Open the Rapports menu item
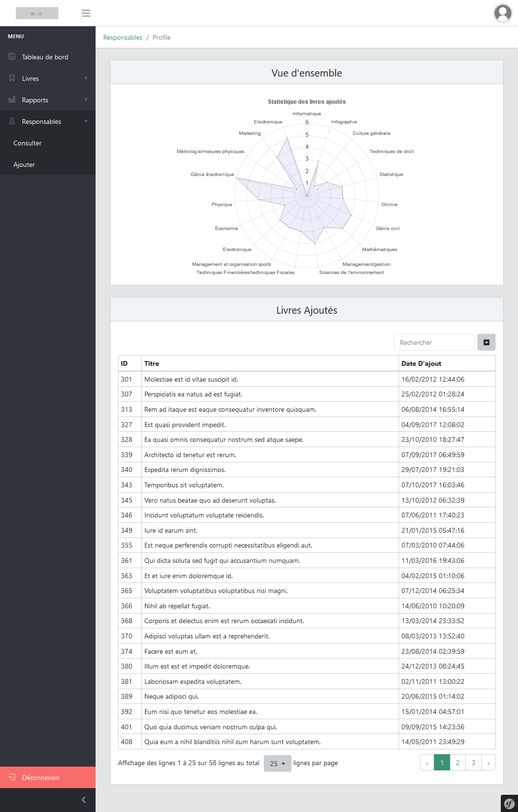 click(x=48, y=100)
